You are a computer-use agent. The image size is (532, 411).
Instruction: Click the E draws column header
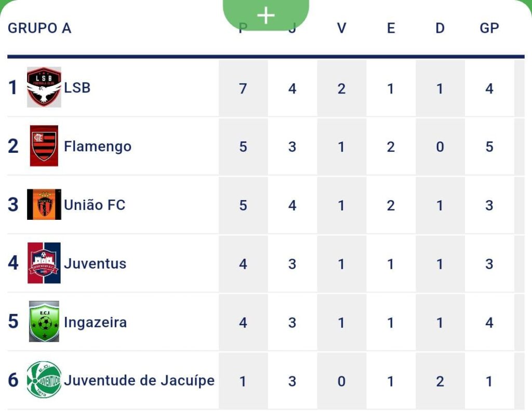tap(391, 28)
